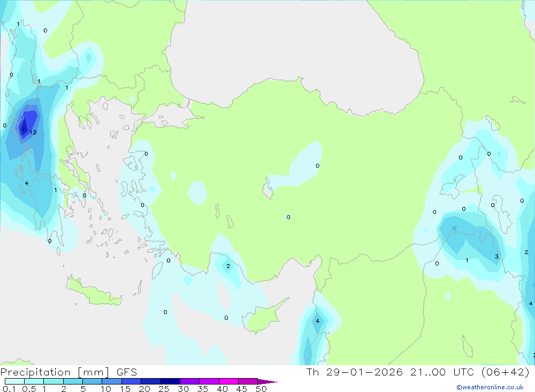Click the 0.1–0.5 mm legend color box
Image resolution: width=535 pixels, height=392 pixels.
(x=14, y=381)
